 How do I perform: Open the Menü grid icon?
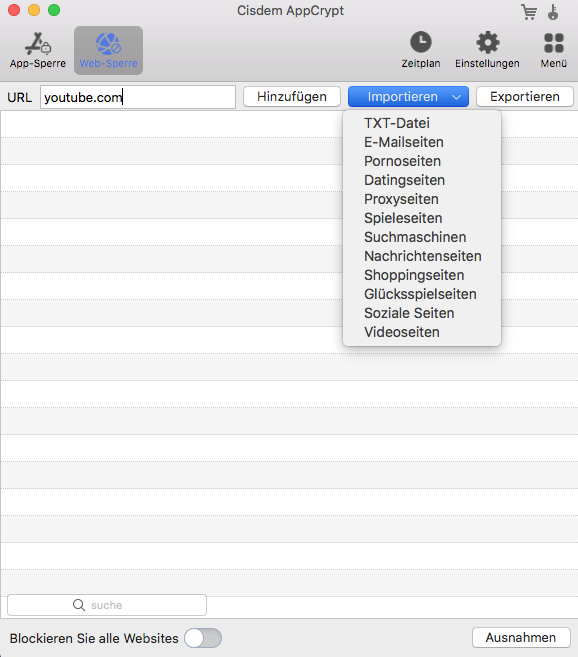(554, 43)
